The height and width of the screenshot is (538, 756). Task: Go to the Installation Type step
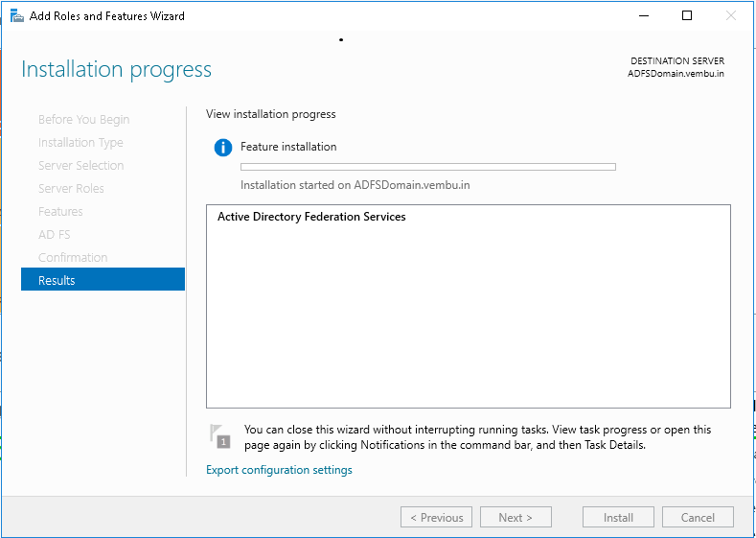(80, 142)
